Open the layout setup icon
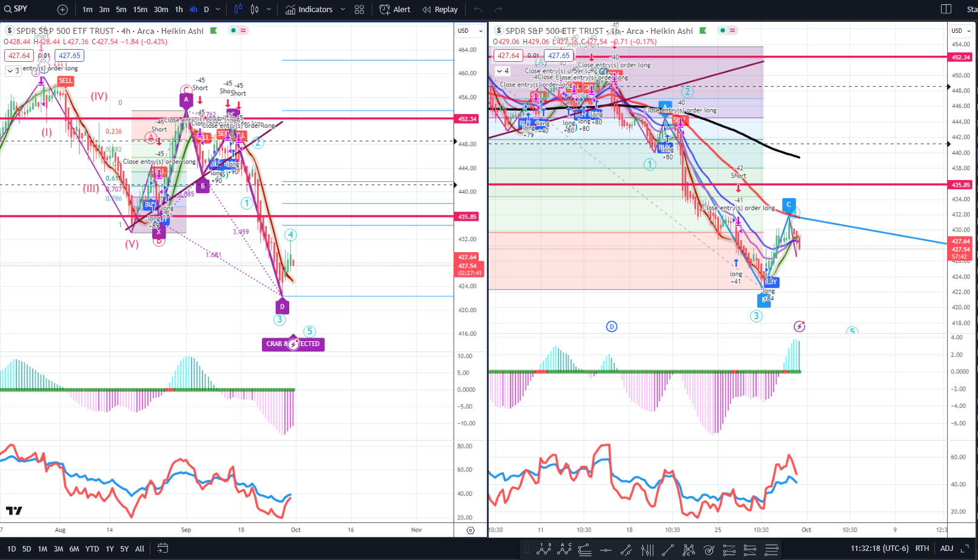The image size is (978, 560). [x=946, y=9]
